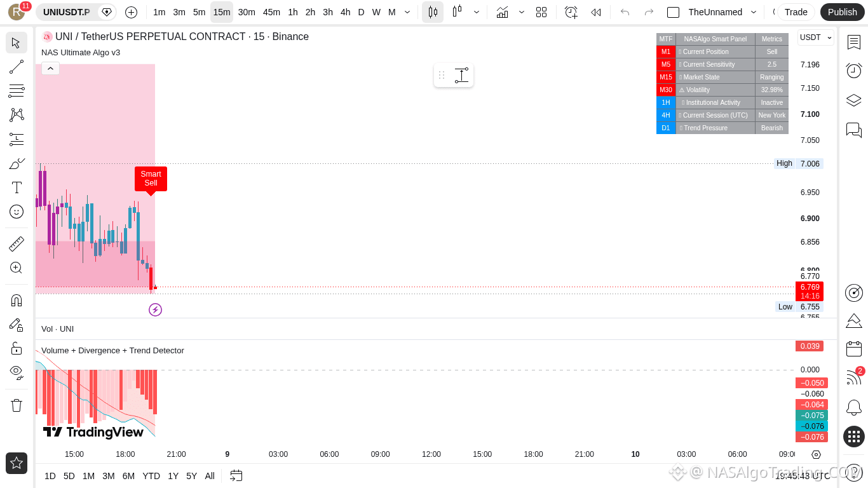Open the alerts alarm clock panel
The width and height of the screenshot is (868, 488).
pos(854,71)
